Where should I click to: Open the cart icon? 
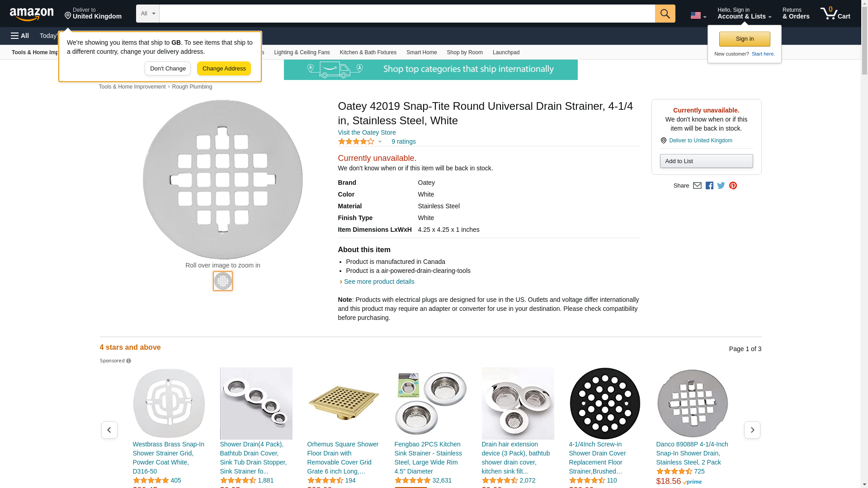click(835, 14)
